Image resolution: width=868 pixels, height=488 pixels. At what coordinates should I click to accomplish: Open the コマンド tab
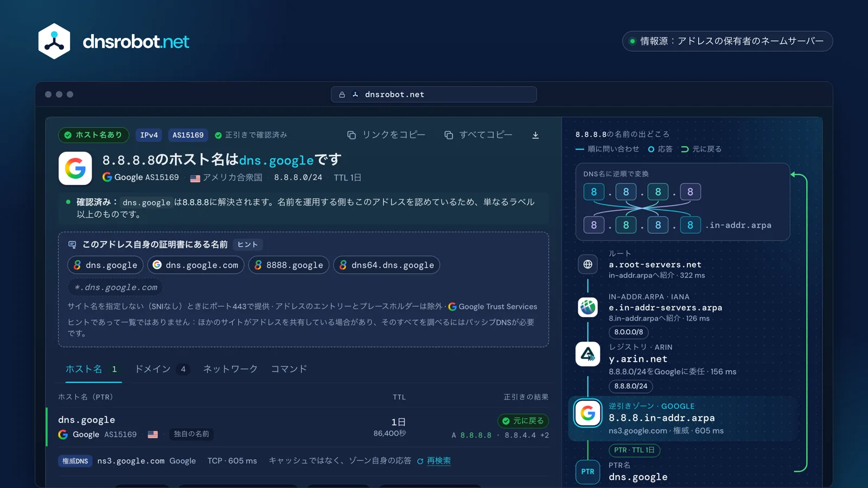tap(289, 369)
